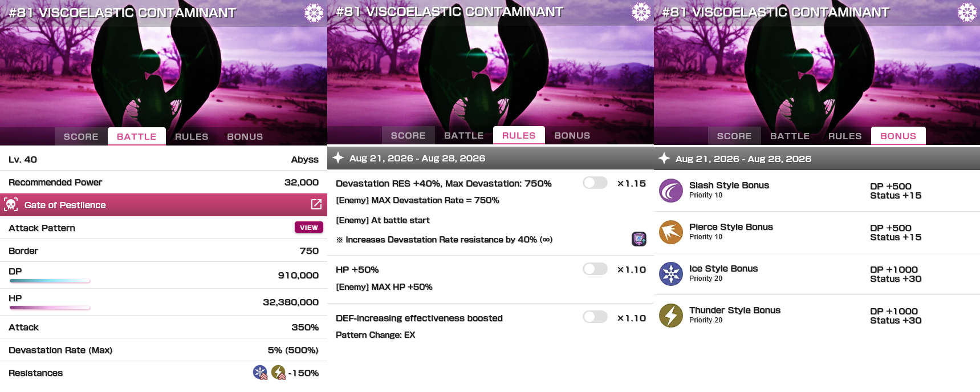Viewport: 980px width, 392px height.
Task: Click the Devastation Rate value 5% (500%)
Action: (x=293, y=350)
